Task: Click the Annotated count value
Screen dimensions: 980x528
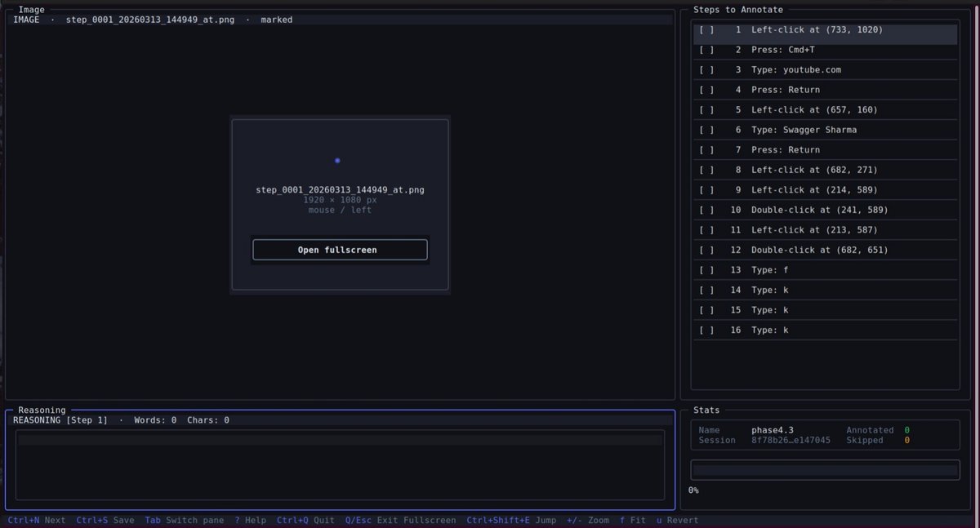Action: click(x=906, y=430)
